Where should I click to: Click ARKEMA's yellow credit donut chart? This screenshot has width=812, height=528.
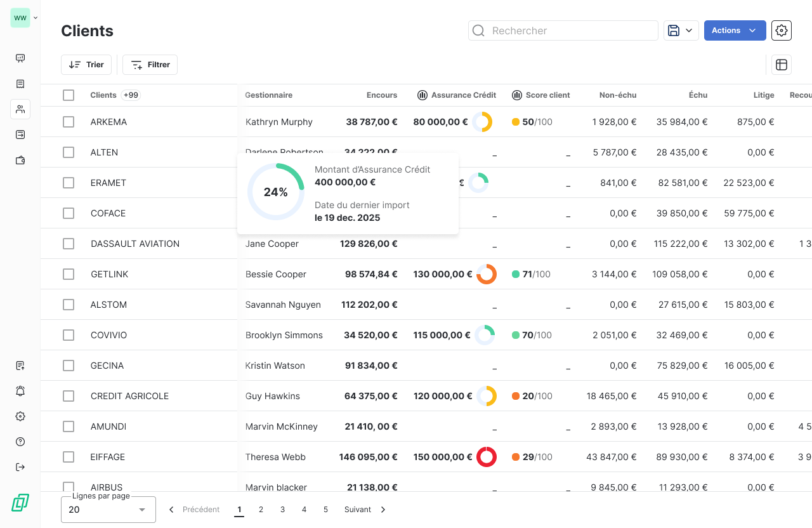pos(482,122)
